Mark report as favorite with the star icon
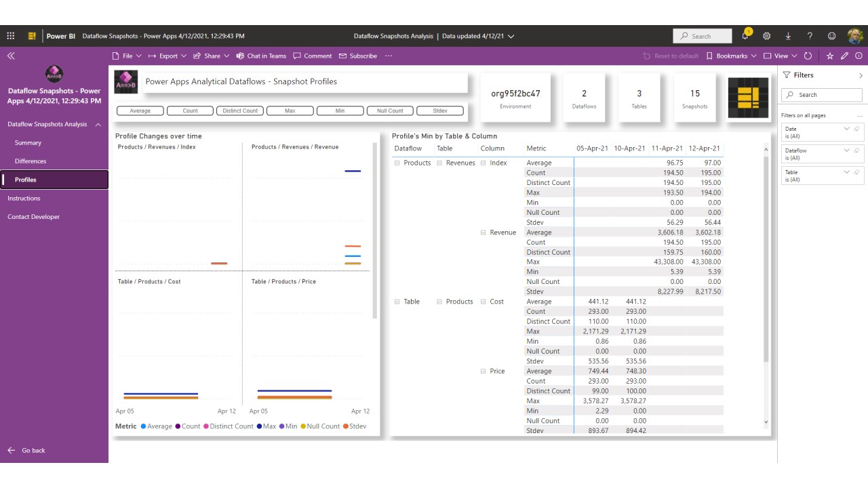 830,56
